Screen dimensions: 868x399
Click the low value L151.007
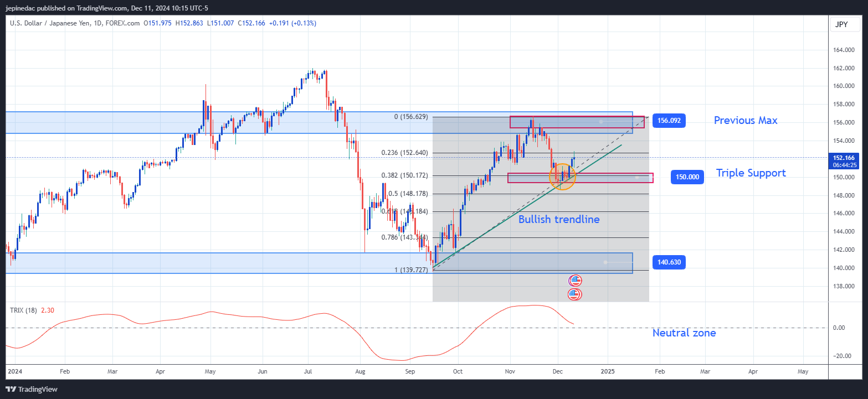coord(220,23)
